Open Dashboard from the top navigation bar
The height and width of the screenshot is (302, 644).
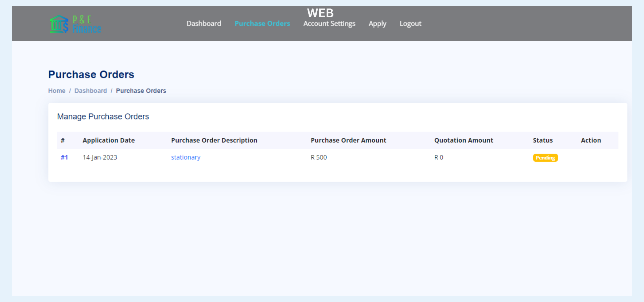pyautogui.click(x=204, y=23)
